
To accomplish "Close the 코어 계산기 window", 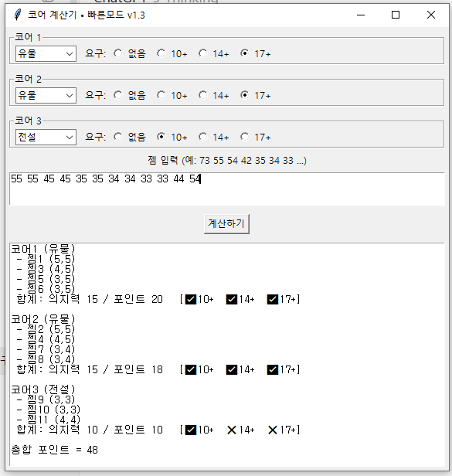I will [430, 15].
